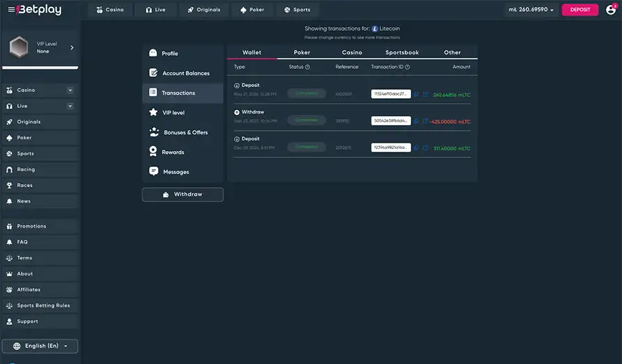The width and height of the screenshot is (622, 364).
Task: Open Sports in the top navigation
Action: [x=297, y=10]
